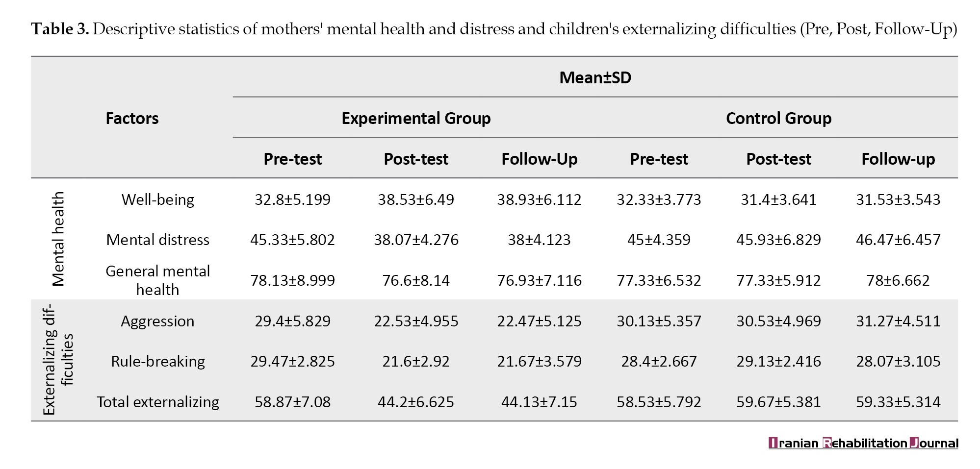
Task: Click the Total externalizing row label
Action: point(157,402)
